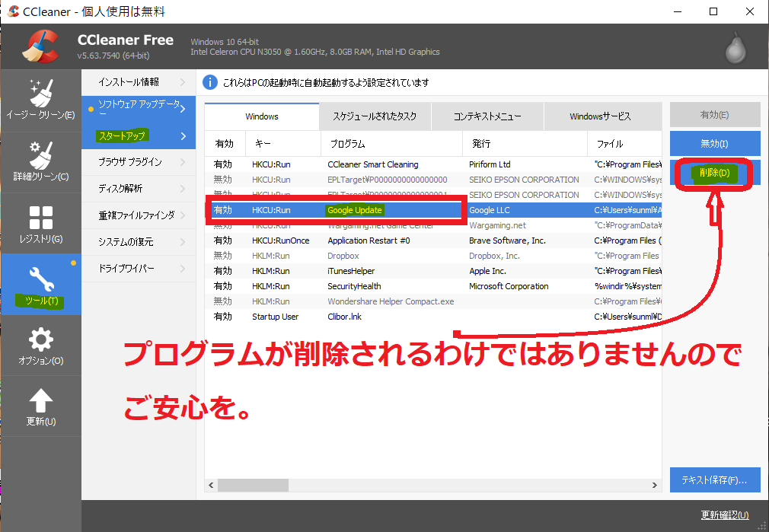Click scrollbar left arrow
Viewport: 769px width, 532px height.
pyautogui.click(x=211, y=485)
